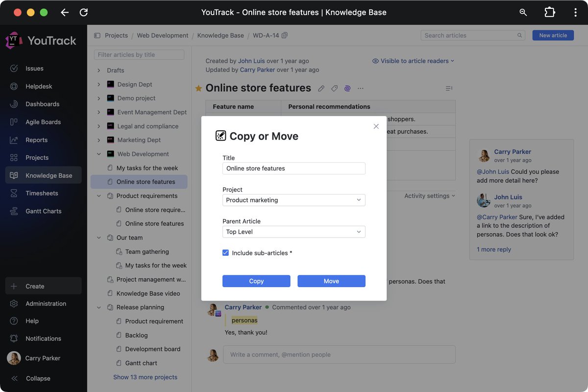Click the purple AI assistant icon
This screenshot has height=392, width=588.
pyautogui.click(x=347, y=88)
